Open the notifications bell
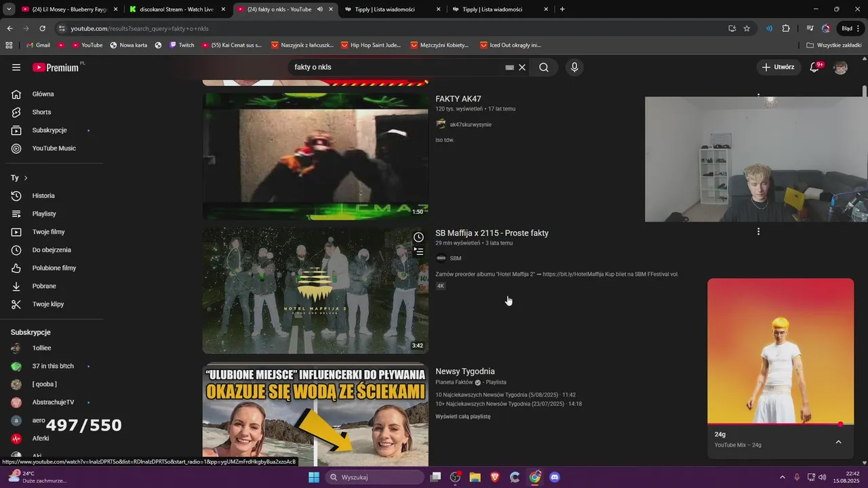Screen dimensions: 868x488 click(814, 67)
